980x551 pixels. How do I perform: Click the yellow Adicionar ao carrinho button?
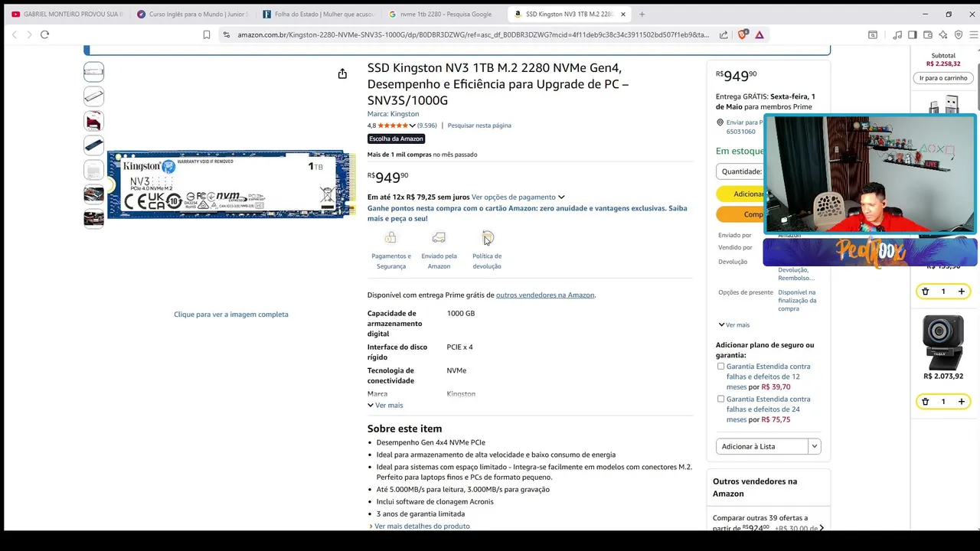740,194
